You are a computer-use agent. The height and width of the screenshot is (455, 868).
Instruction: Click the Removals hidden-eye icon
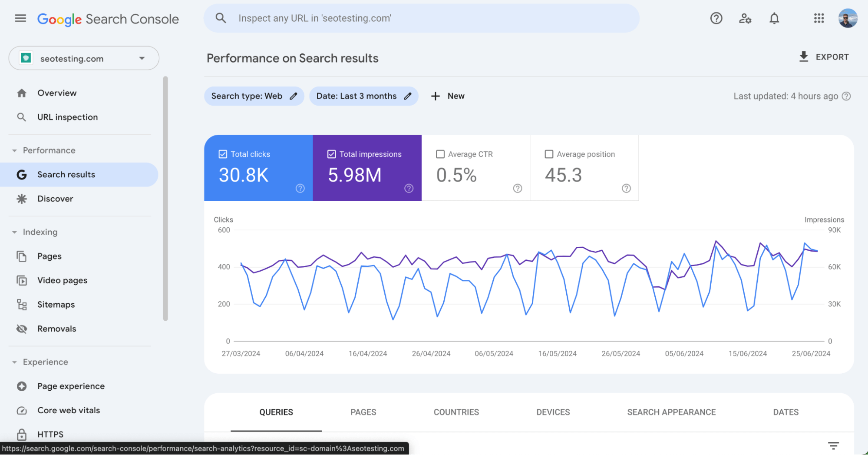tap(22, 329)
